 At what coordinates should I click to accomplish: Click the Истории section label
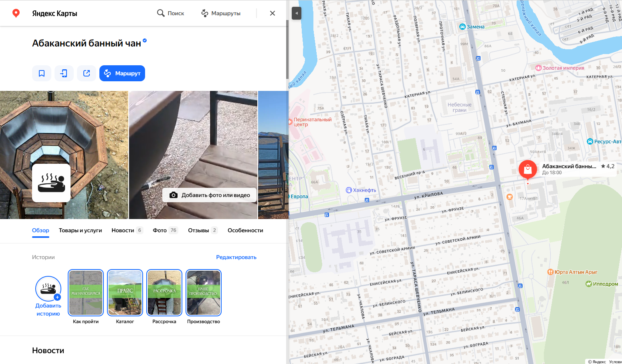coord(43,257)
